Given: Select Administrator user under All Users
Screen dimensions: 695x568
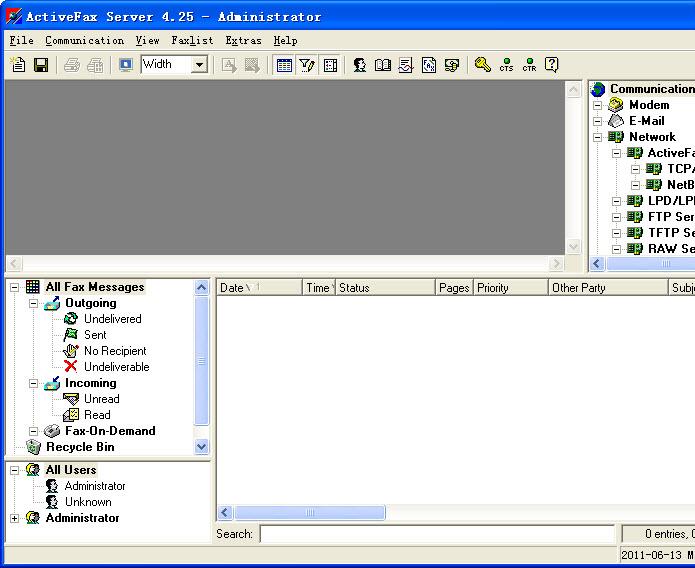Looking at the screenshot, I should pos(95,486).
